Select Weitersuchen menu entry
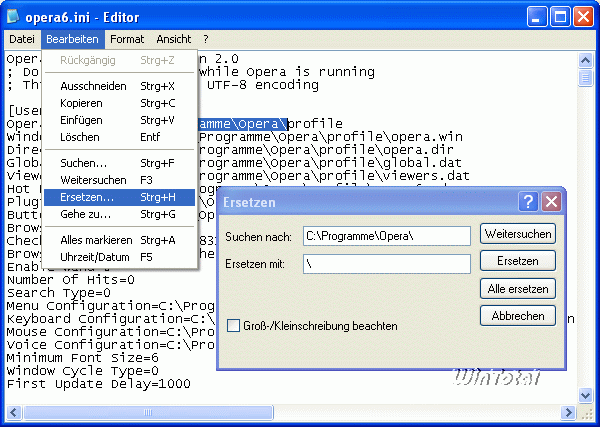The width and height of the screenshot is (600, 427). pyautogui.click(x=119, y=180)
